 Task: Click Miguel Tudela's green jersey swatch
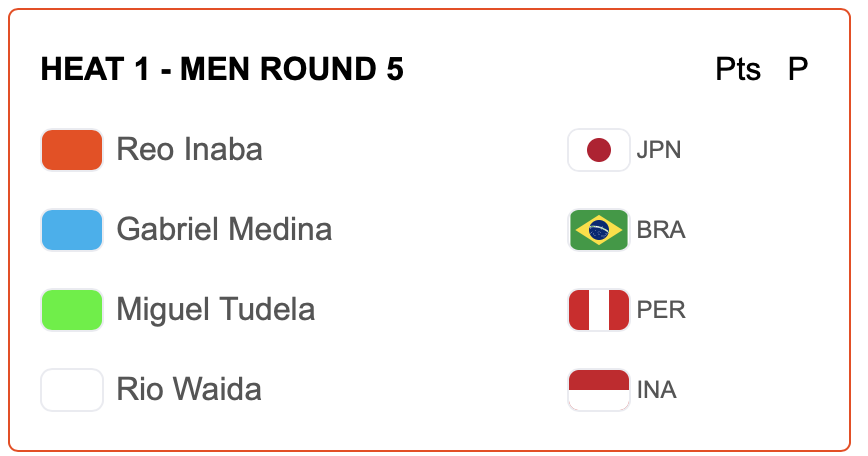pyautogui.click(x=72, y=310)
